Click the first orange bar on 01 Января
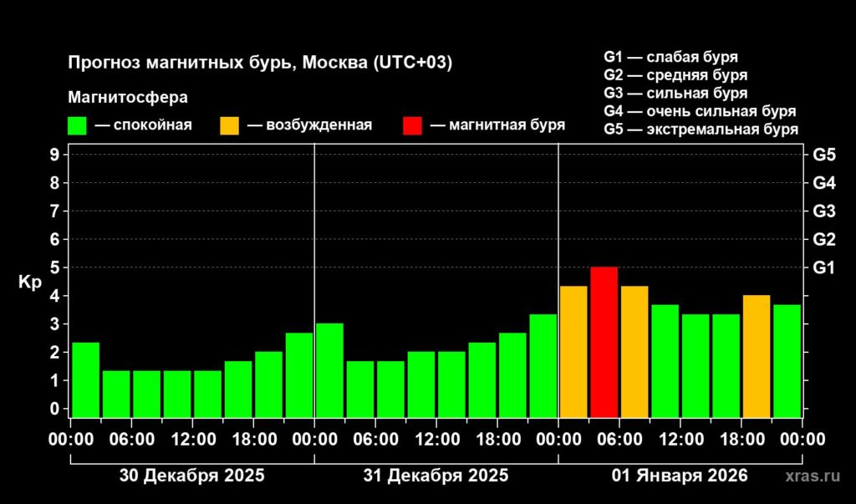 click(573, 351)
